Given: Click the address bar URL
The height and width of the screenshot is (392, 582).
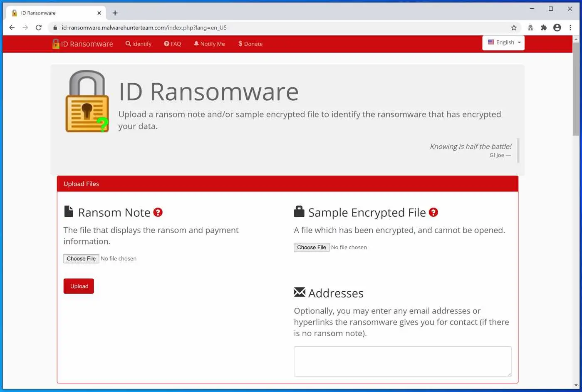Looking at the screenshot, I should 144,27.
